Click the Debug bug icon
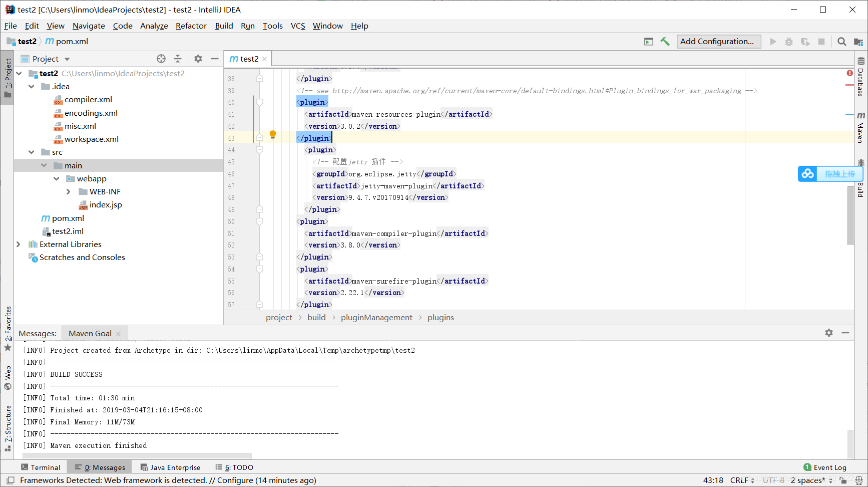This screenshot has width=868, height=487. [x=789, y=42]
